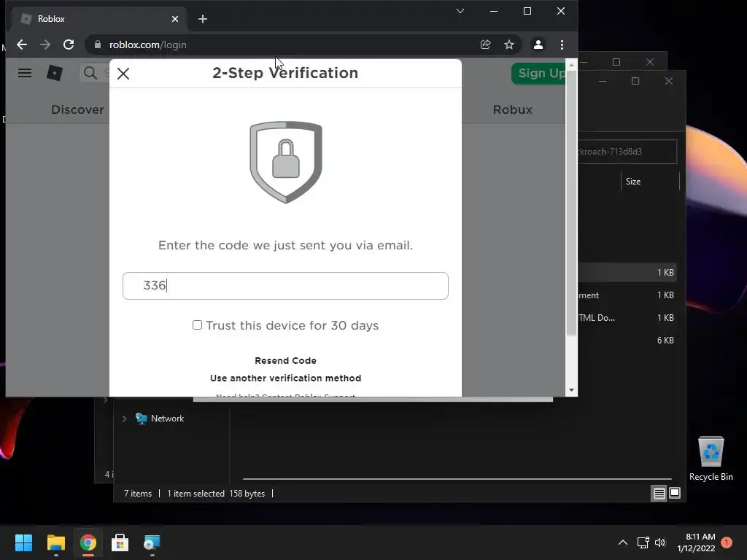Open File Explorer from the taskbar
This screenshot has height=560, width=747.
coord(55,542)
